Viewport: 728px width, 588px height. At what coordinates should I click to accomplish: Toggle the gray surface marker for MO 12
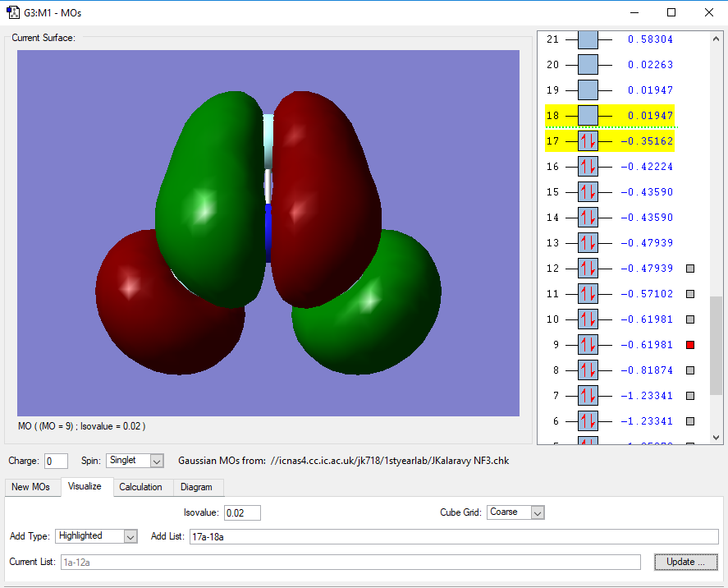click(x=690, y=269)
